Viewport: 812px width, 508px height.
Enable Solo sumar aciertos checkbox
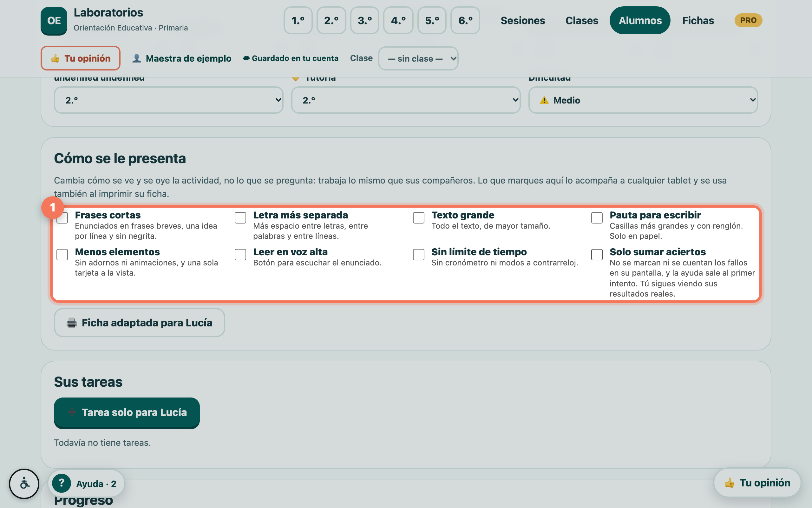pos(597,255)
